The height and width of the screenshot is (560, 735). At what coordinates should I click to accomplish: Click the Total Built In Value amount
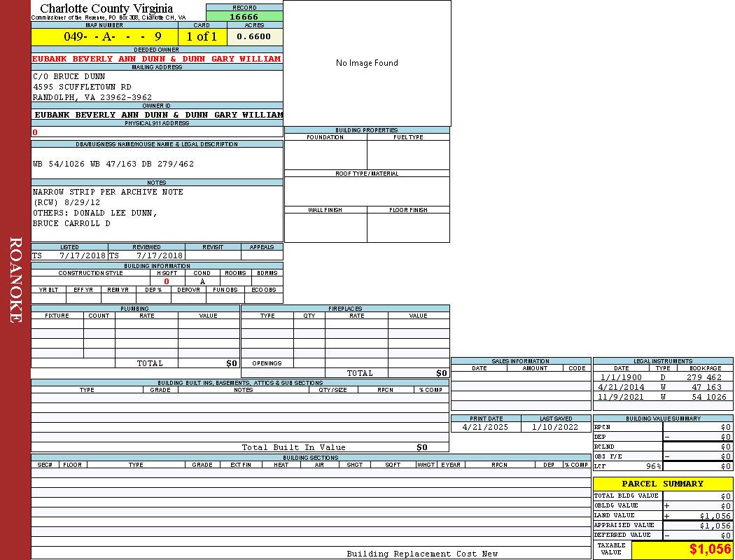click(x=421, y=447)
